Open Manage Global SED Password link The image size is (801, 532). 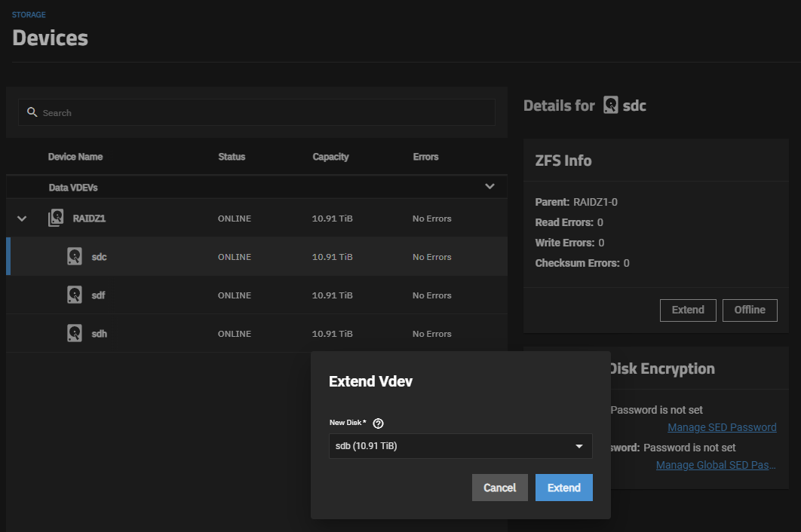point(716,465)
